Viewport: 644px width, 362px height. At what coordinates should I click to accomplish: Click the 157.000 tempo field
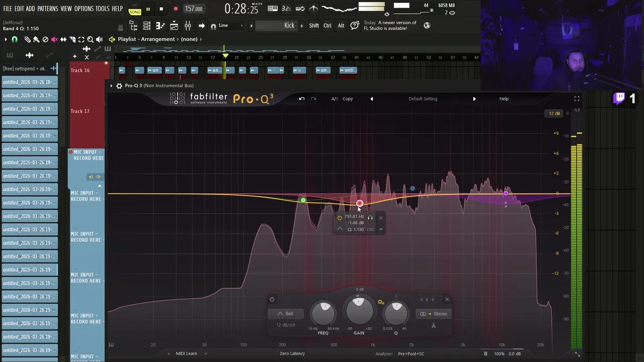click(194, 9)
